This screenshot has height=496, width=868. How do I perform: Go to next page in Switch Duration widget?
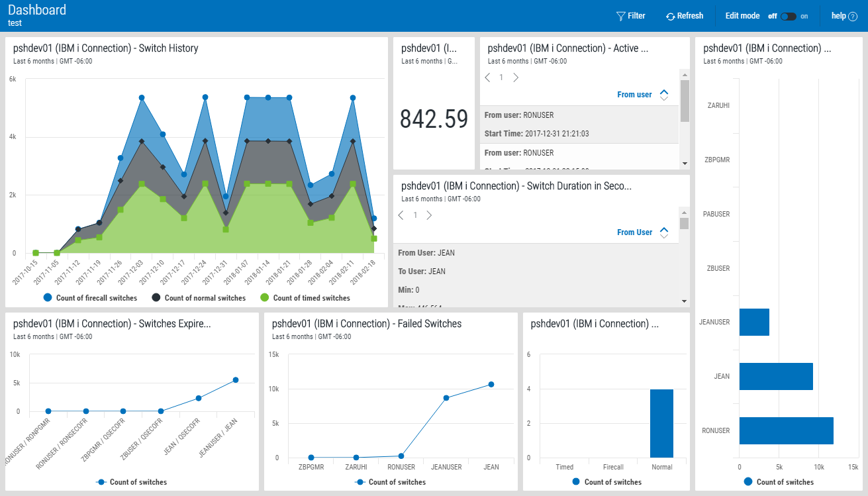click(x=429, y=215)
